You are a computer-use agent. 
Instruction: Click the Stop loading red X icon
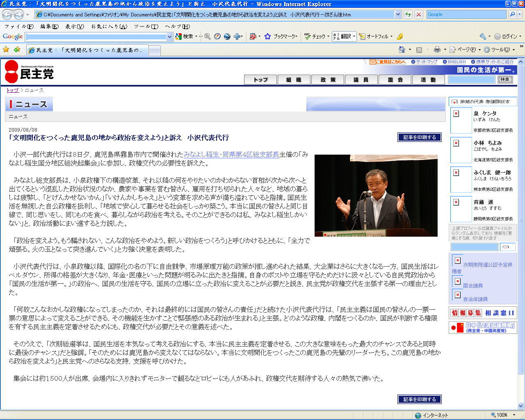[418, 14]
